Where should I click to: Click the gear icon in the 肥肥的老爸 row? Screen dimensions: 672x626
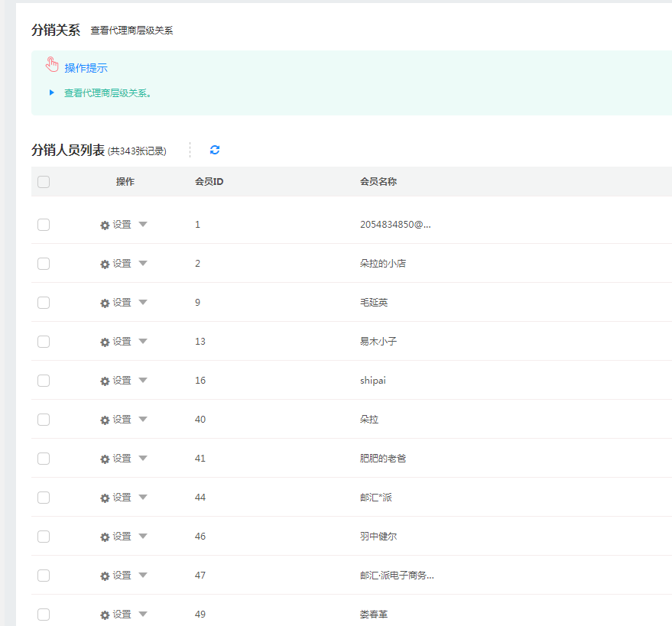[105, 459]
